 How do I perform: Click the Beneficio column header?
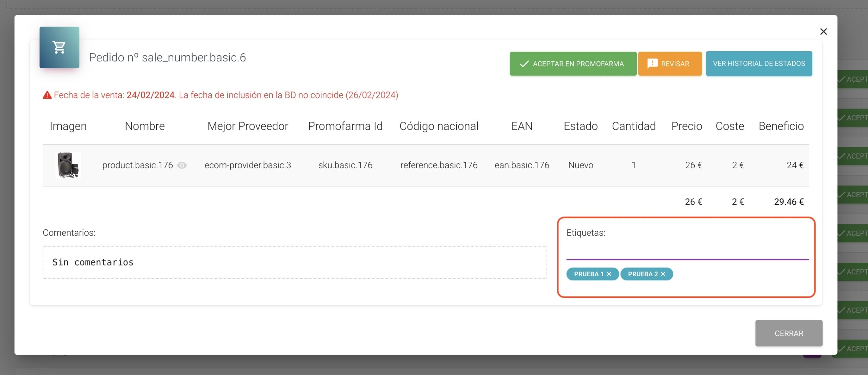[x=781, y=126]
